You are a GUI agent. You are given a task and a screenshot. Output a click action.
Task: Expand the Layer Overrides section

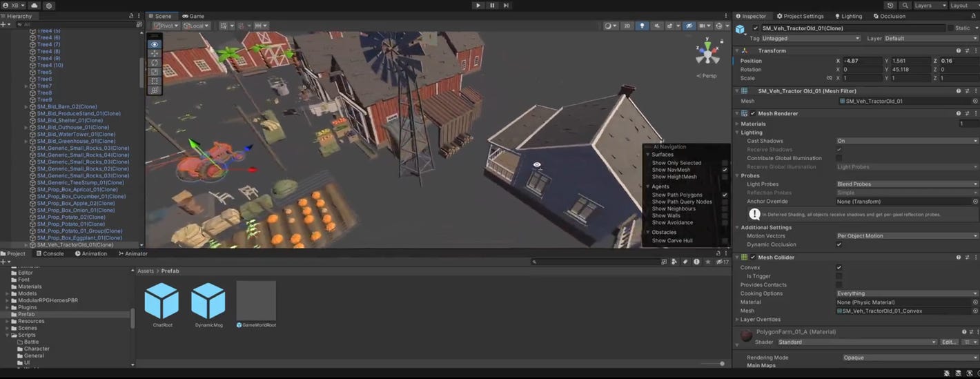coord(760,320)
